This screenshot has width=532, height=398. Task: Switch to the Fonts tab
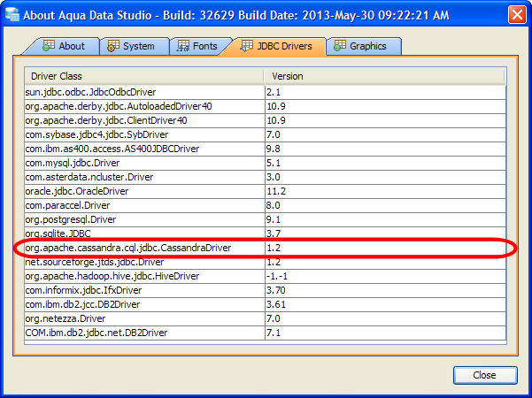pos(200,46)
